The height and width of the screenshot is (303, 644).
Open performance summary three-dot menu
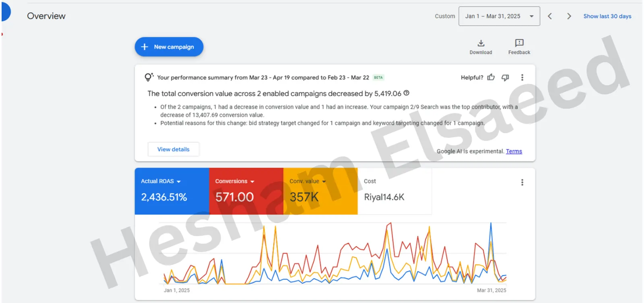[x=522, y=78]
